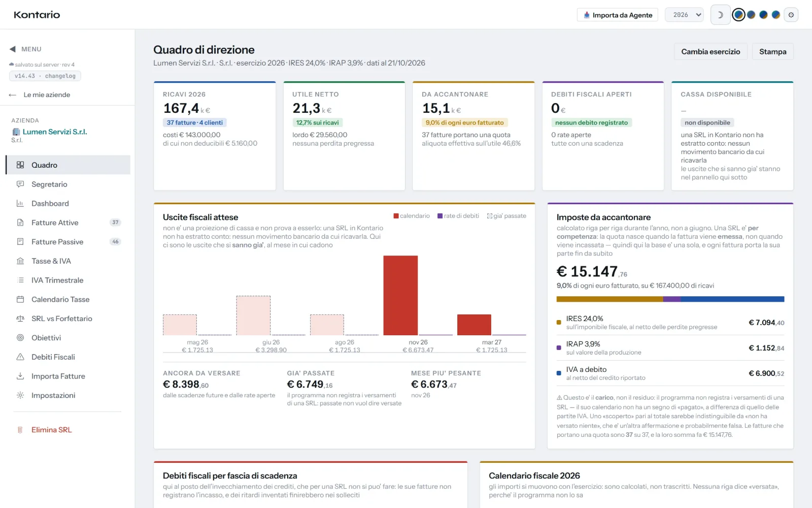Screen dimensions: 812x508
Task: Click the 46 badge on Fatture Passive
Action: (115, 242)
